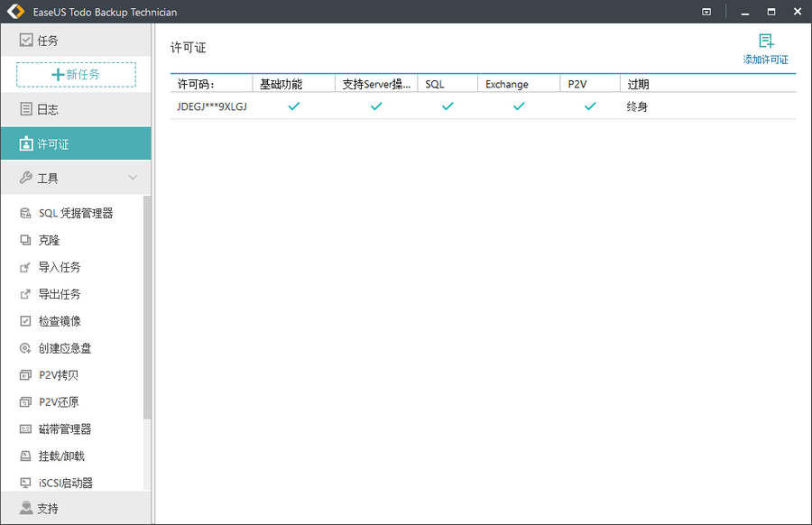The image size is (812, 525).
Task: Click the SQL column header
Action: (x=448, y=84)
